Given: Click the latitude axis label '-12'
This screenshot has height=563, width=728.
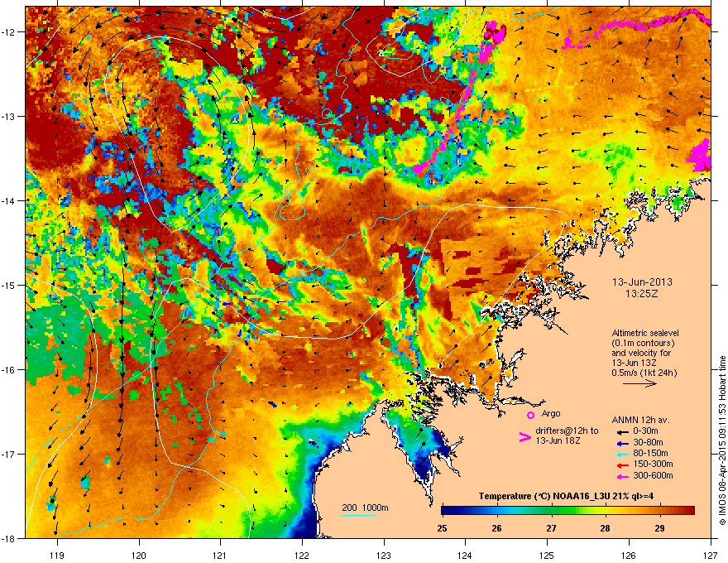Looking at the screenshot, I should pyautogui.click(x=9, y=32).
